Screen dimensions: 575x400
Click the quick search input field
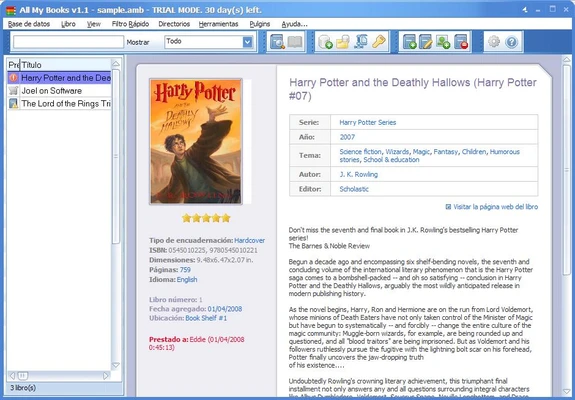click(68, 42)
